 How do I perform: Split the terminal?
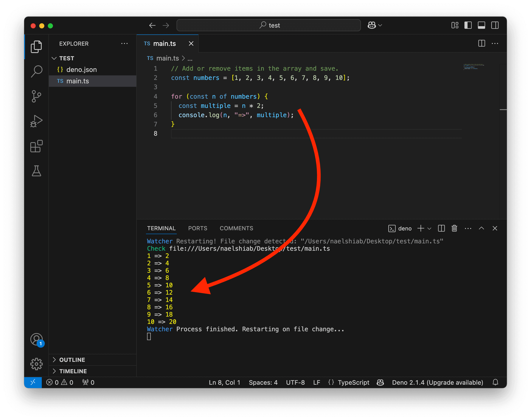441,229
